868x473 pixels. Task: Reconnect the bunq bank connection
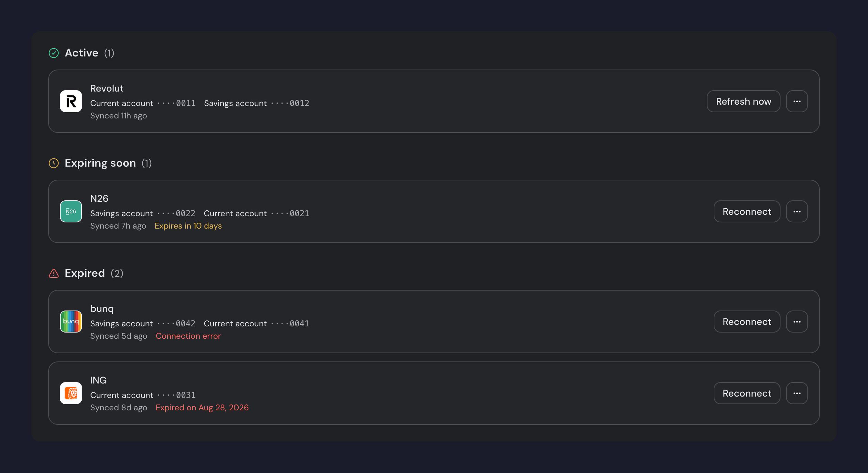[x=747, y=322]
